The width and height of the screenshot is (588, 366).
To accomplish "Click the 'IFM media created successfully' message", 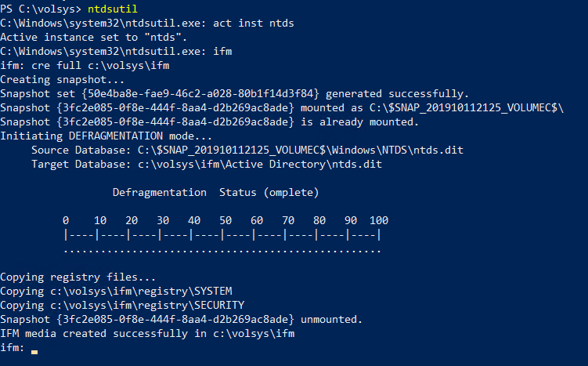I will (147, 333).
